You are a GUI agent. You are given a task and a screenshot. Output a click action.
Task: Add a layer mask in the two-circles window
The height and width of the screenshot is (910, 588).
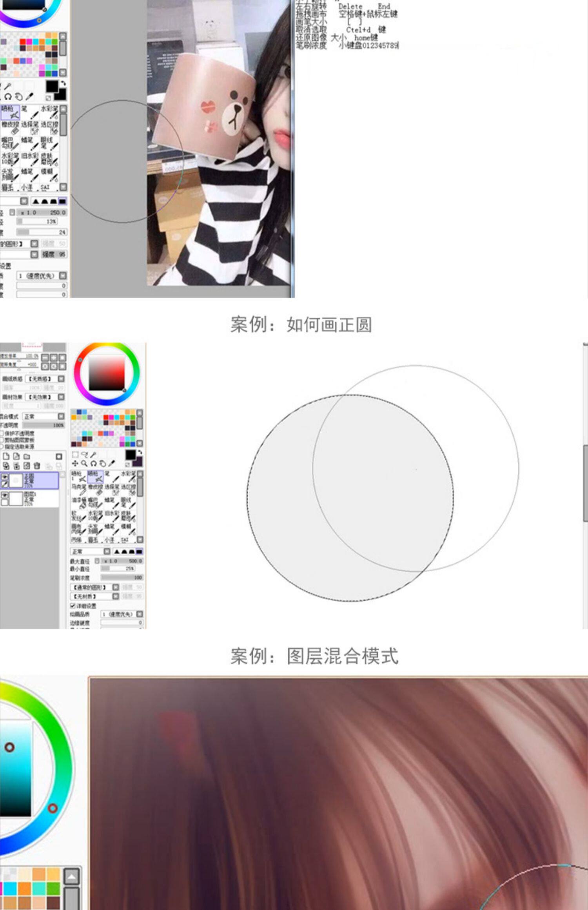pyautogui.click(x=59, y=457)
